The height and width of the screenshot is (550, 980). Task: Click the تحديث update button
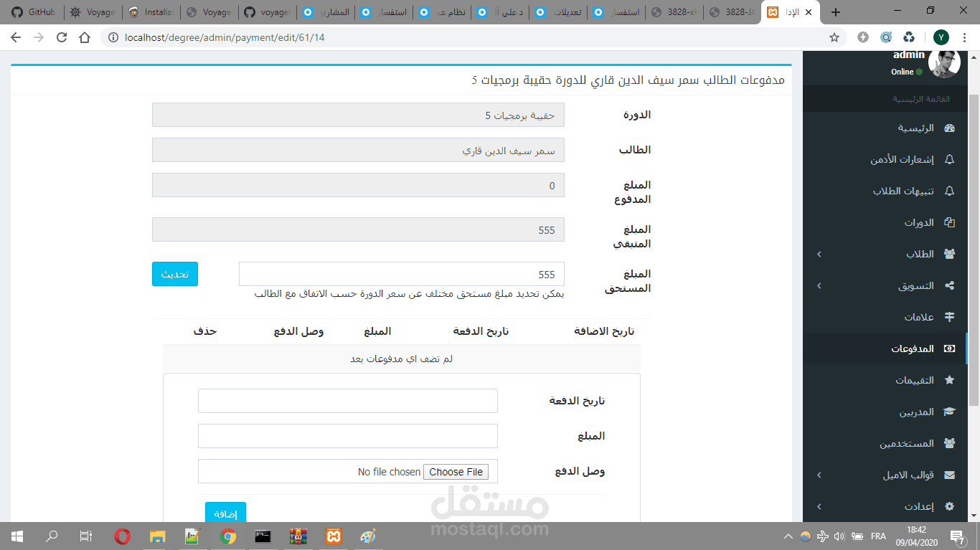point(175,274)
